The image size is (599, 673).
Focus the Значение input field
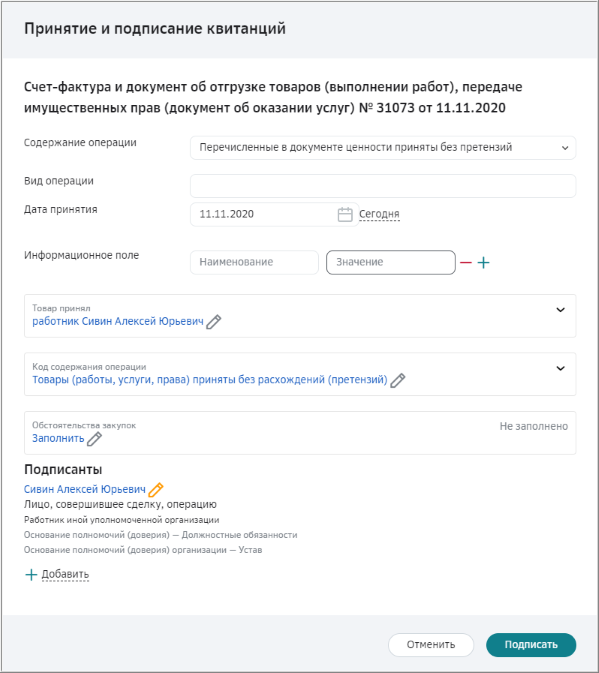pos(391,262)
